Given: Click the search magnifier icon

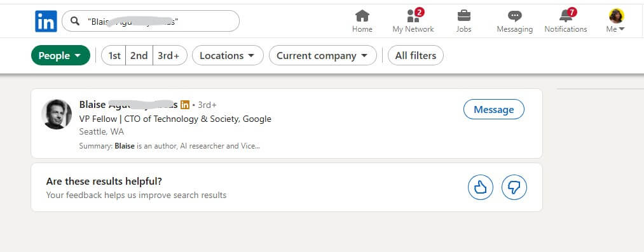Looking at the screenshot, I should coord(75,21).
